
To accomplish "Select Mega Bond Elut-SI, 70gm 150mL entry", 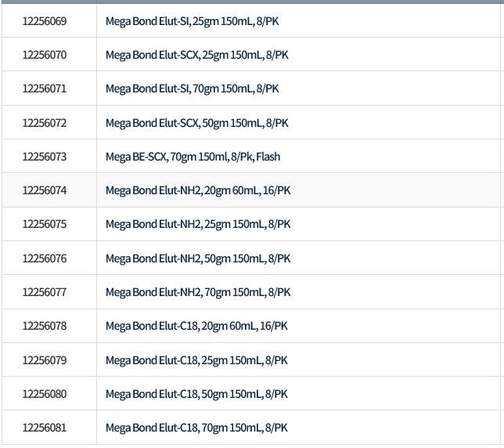I will point(192,89).
